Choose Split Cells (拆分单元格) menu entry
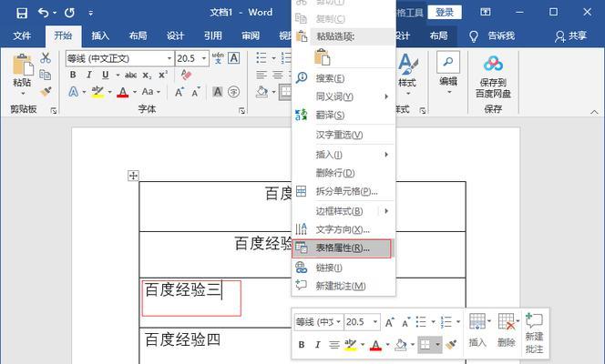Screen dimensions: 605x364 (344, 191)
